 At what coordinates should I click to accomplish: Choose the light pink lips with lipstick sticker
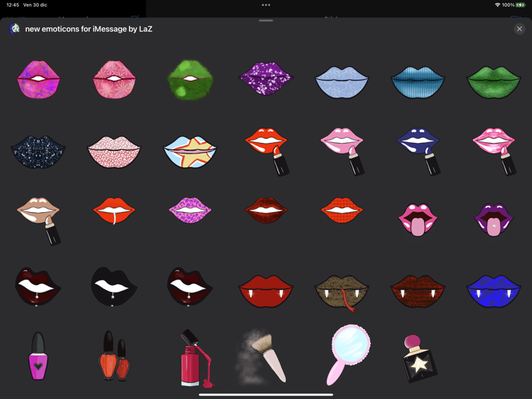343,152
